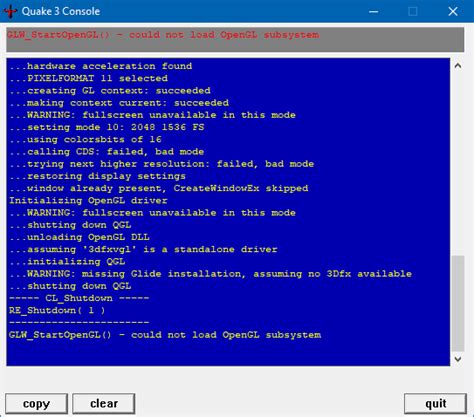The height and width of the screenshot is (417, 474).
Task: Click line '...hardware acceleration found'
Action: click(x=101, y=66)
